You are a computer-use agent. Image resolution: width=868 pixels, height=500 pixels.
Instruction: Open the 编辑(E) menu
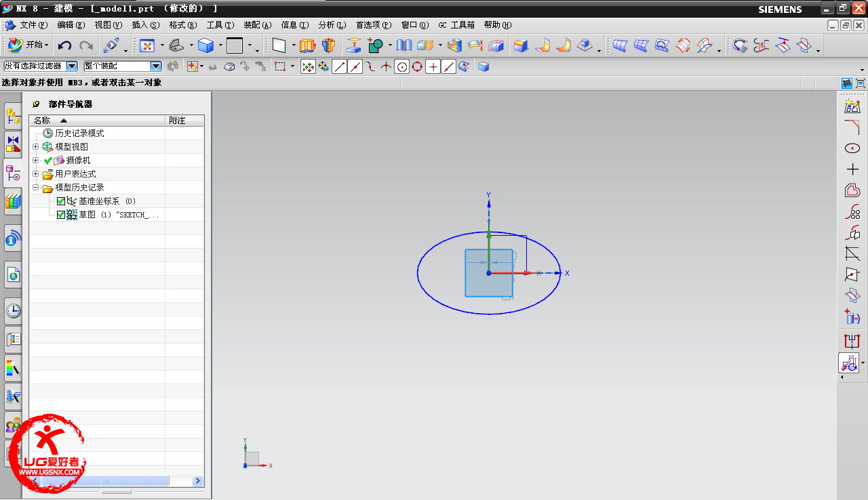tap(71, 25)
